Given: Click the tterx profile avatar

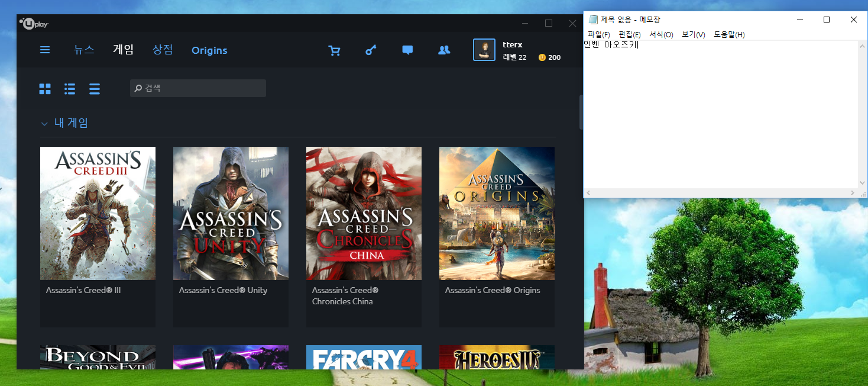Looking at the screenshot, I should (x=484, y=50).
